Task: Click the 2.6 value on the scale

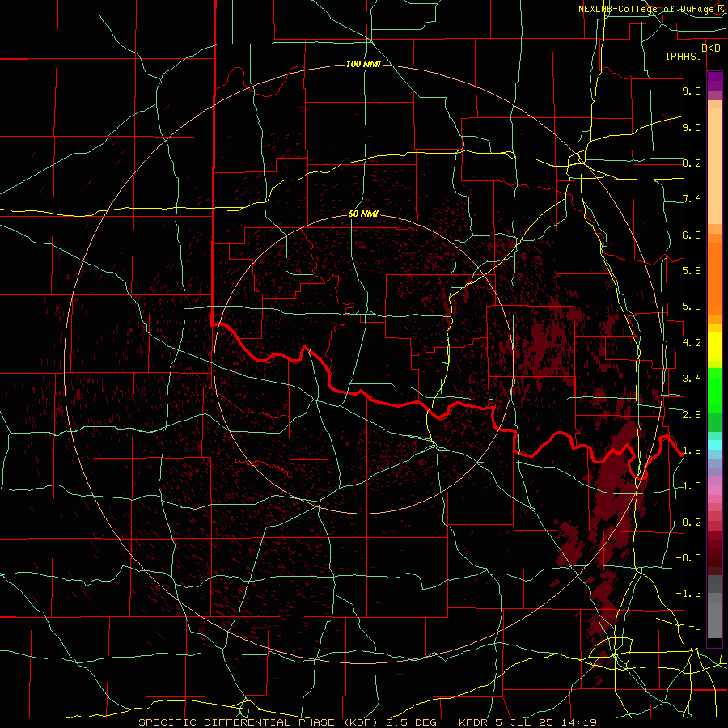Action: (x=692, y=415)
